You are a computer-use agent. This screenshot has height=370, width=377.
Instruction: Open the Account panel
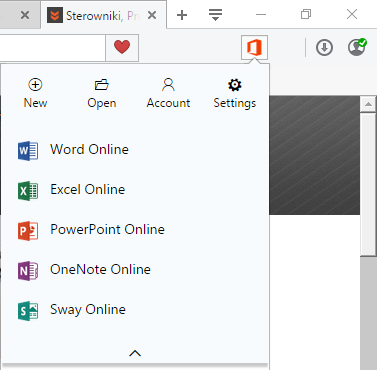click(168, 93)
